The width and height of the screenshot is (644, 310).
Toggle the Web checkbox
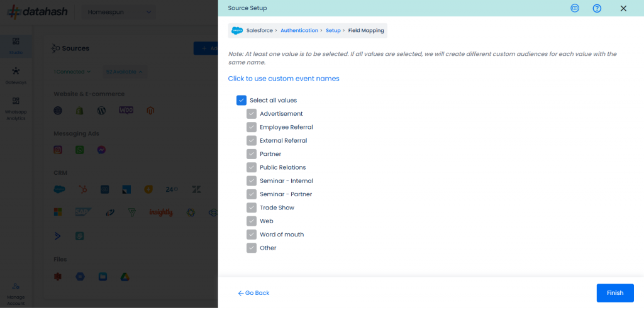[252, 221]
